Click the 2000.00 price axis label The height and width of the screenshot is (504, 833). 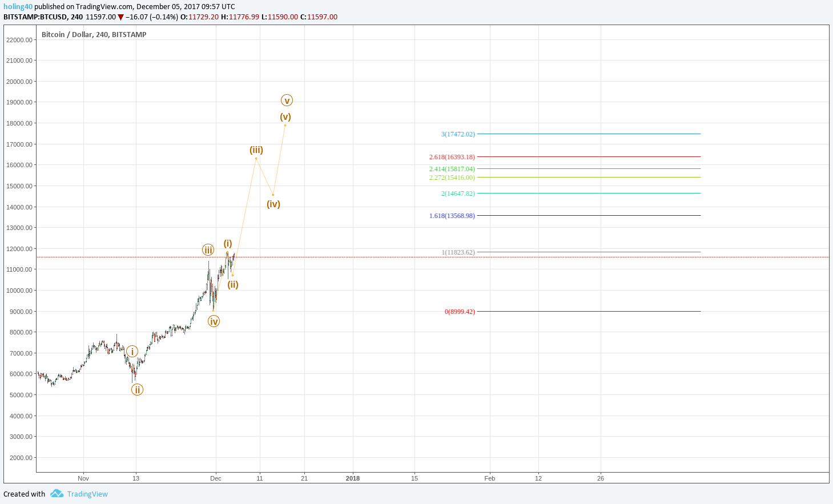point(21,458)
